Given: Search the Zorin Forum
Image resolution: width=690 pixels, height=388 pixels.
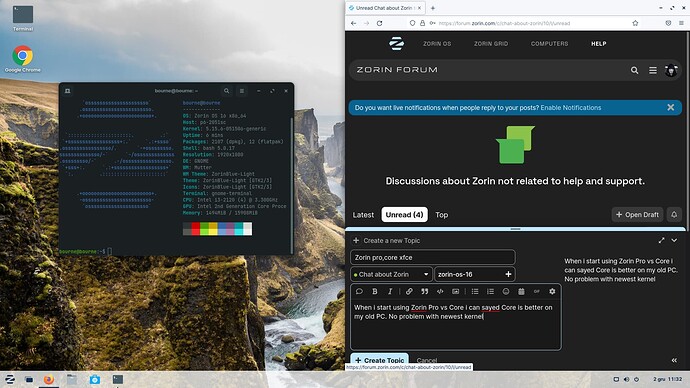Looking at the screenshot, I should coord(634,70).
